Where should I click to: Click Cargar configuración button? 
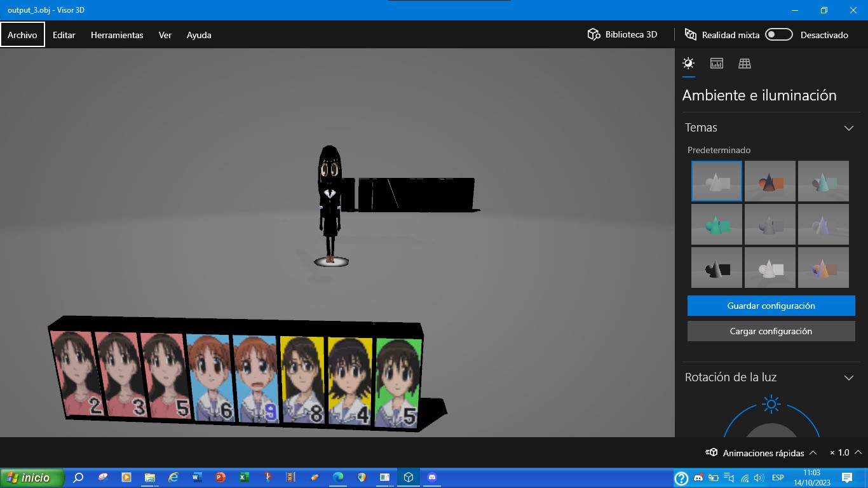tap(771, 331)
